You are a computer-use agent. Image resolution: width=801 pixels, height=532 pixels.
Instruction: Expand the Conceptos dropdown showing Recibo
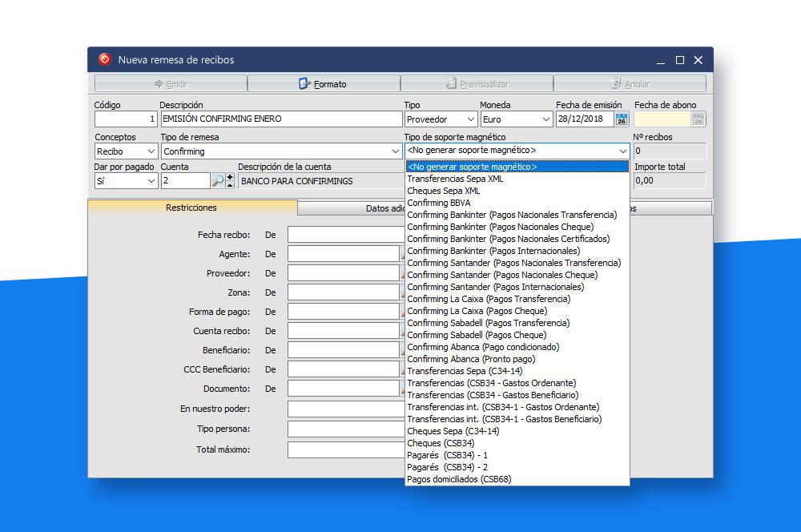(x=151, y=151)
